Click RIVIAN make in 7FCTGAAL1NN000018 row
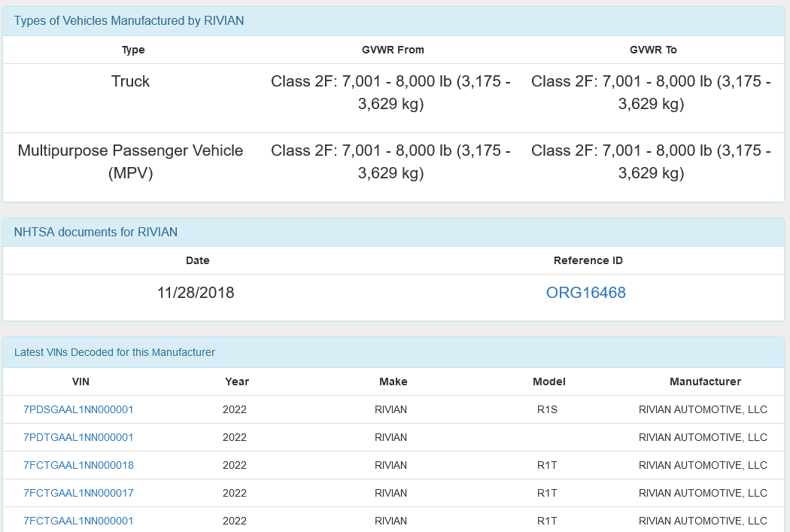This screenshot has width=790, height=532. click(x=391, y=465)
